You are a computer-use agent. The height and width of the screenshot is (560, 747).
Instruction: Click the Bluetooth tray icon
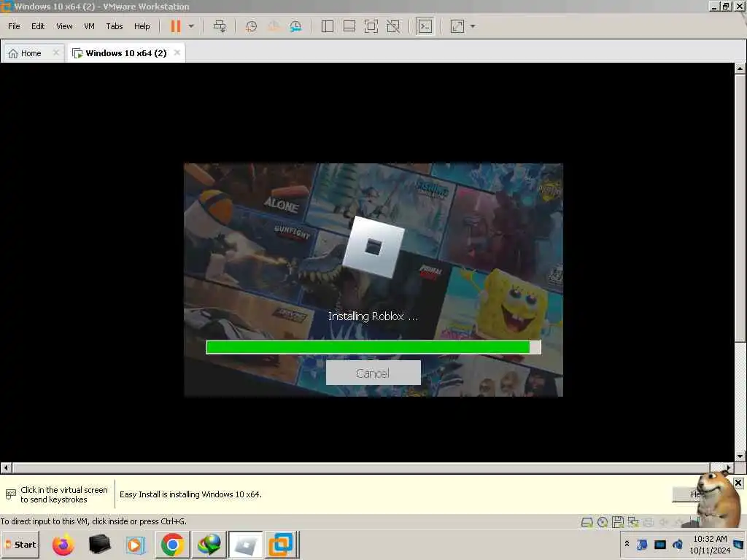tap(642, 544)
